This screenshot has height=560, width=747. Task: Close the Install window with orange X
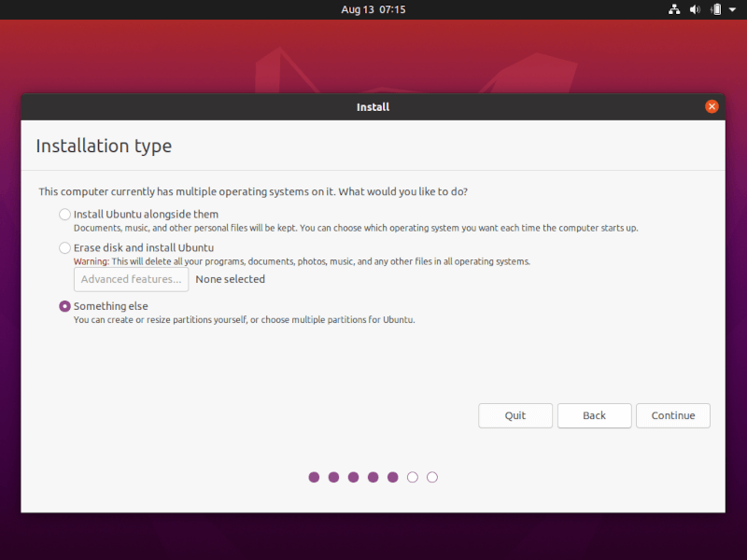tap(712, 106)
